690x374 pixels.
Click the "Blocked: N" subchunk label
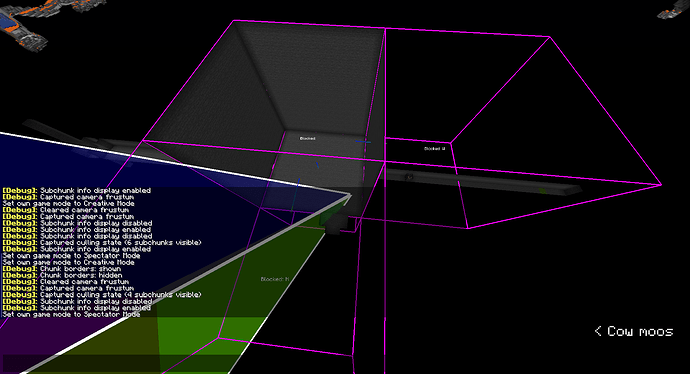[275, 279]
